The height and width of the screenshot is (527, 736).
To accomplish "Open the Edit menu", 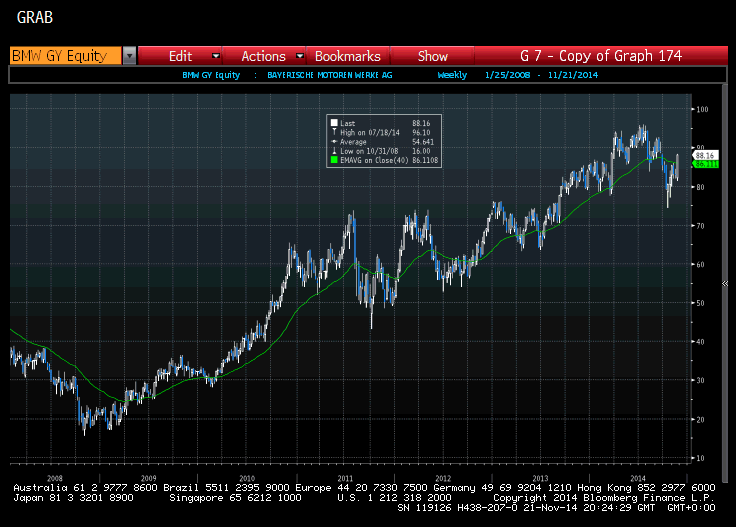I will [180, 56].
